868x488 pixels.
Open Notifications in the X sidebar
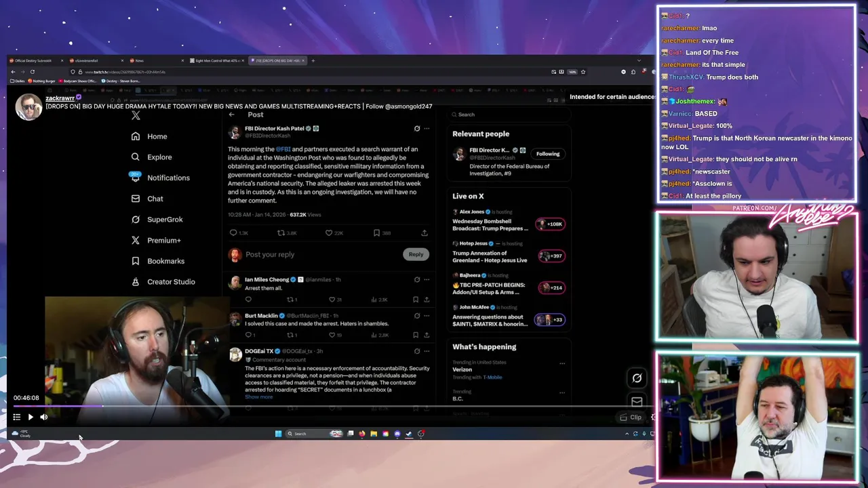pos(160,178)
